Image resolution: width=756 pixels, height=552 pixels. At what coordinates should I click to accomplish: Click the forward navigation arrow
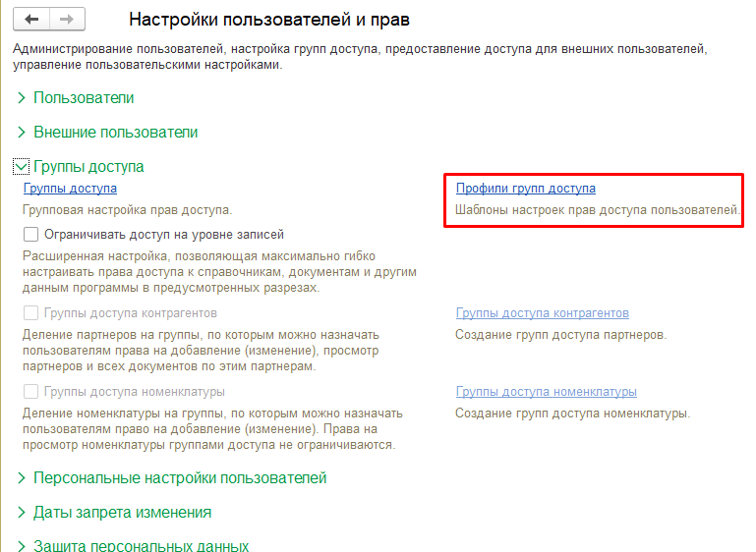67,20
